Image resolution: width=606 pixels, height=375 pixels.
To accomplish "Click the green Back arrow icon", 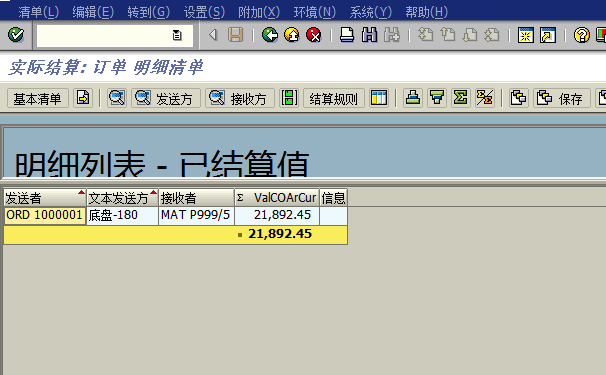I will coord(269,35).
